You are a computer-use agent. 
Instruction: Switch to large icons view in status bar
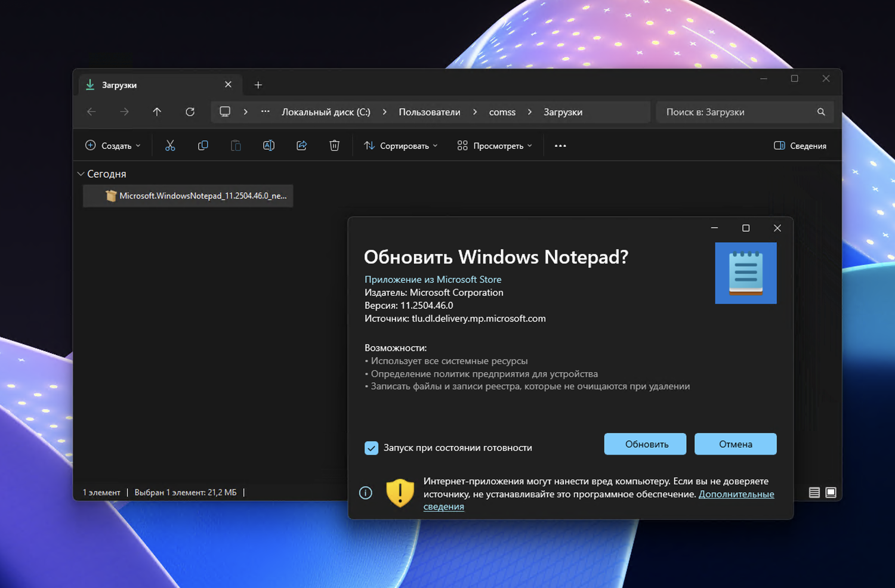click(831, 493)
